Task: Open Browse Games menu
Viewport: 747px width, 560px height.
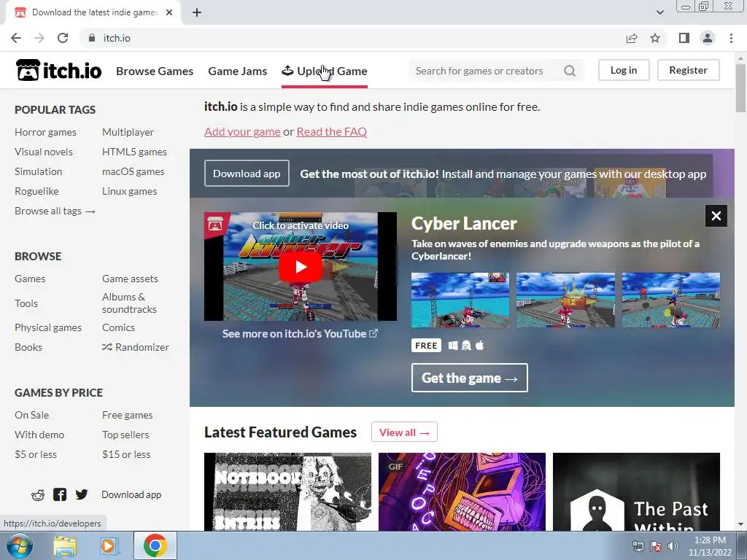Action: coord(155,71)
